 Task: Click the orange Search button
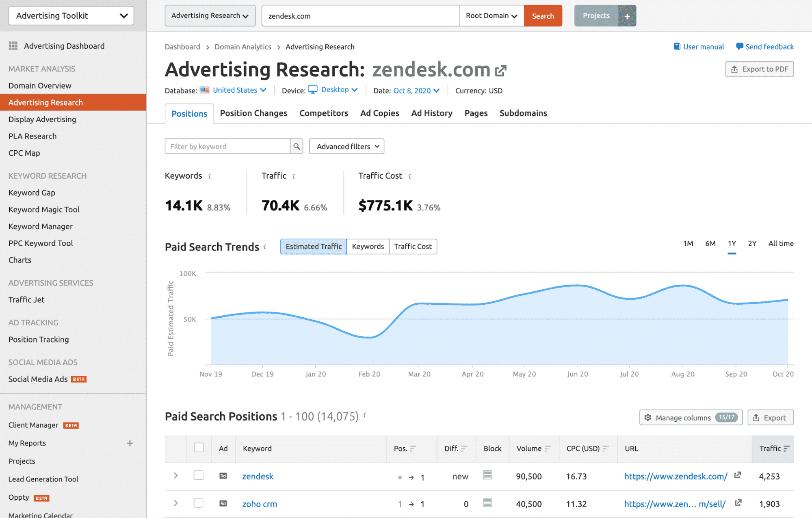(542, 15)
